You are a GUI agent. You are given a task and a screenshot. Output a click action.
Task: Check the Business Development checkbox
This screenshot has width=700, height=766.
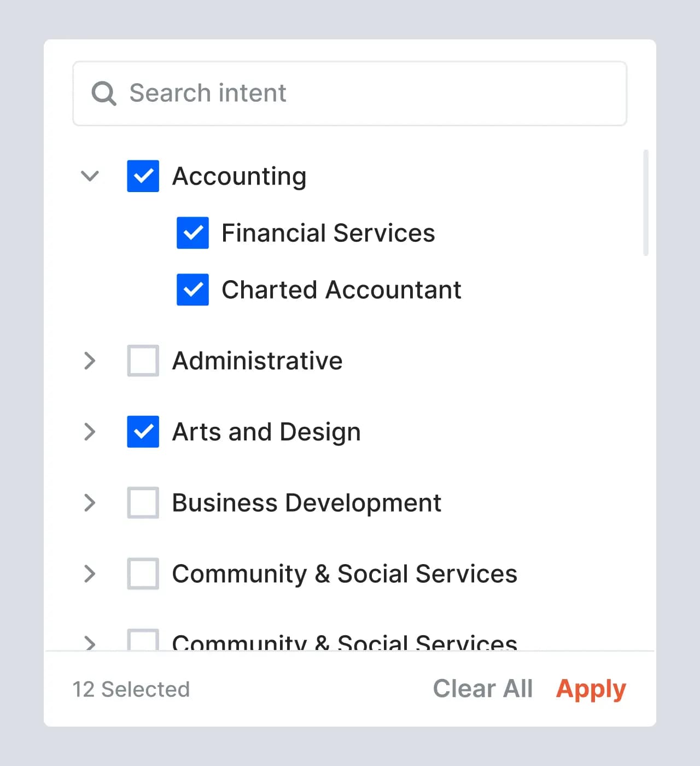(x=143, y=502)
